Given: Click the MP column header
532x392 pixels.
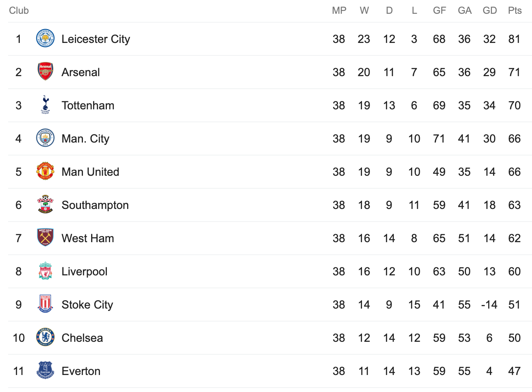Looking at the screenshot, I should 339,11.
